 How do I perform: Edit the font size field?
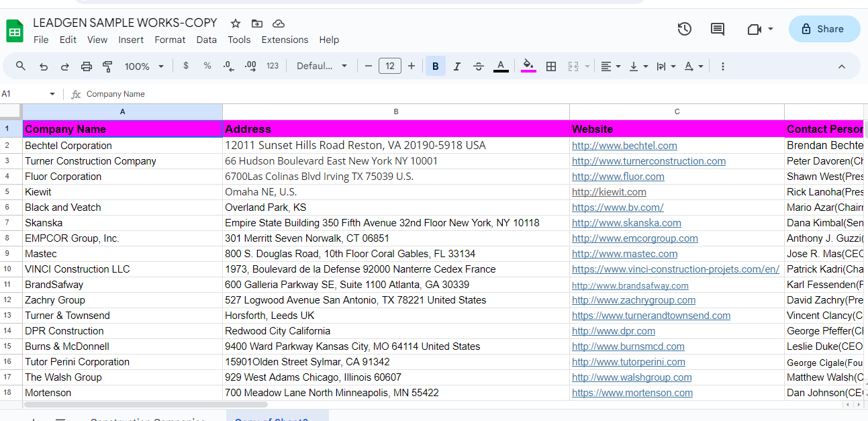[390, 66]
